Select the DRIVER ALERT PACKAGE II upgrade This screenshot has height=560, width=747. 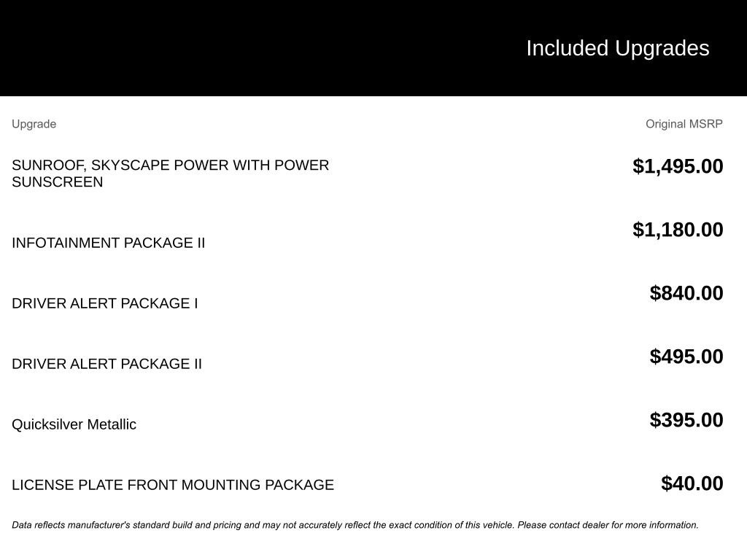point(107,364)
